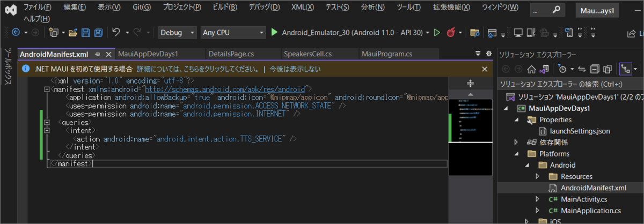Collapse the Android folder node
Image resolution: width=644 pixels, height=224 pixels.
pos(527,165)
